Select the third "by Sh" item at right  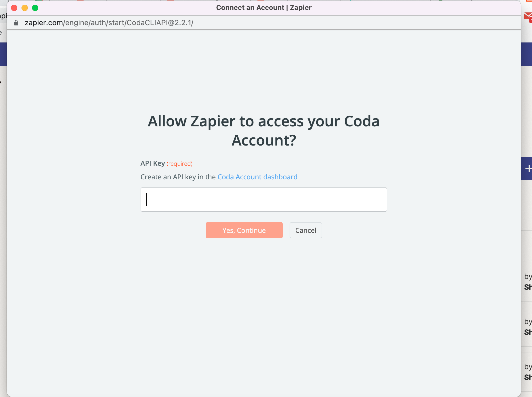528,372
